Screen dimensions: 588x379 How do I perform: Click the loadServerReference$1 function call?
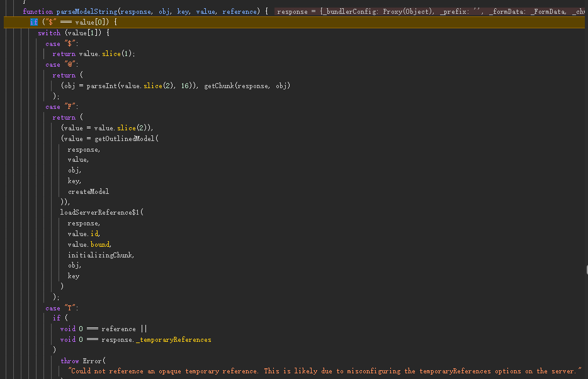101,212
